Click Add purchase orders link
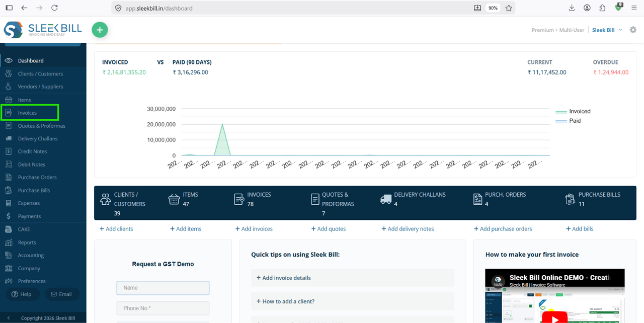This screenshot has height=323, width=644. (503, 229)
